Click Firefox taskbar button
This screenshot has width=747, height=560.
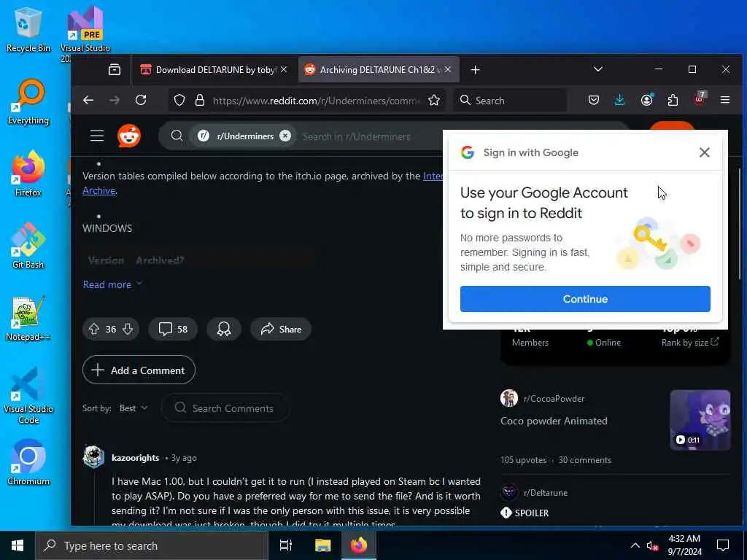pos(359,545)
